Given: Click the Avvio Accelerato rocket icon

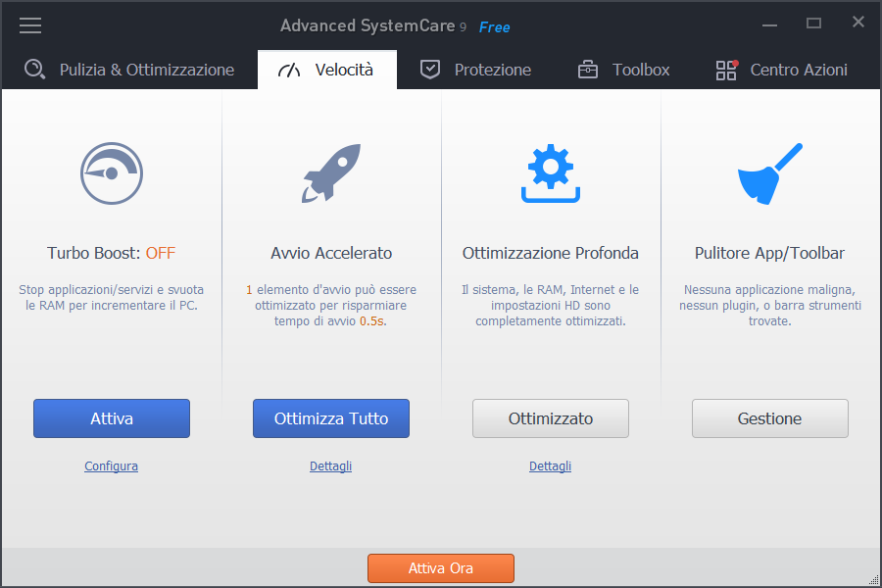Looking at the screenshot, I should coord(331,172).
